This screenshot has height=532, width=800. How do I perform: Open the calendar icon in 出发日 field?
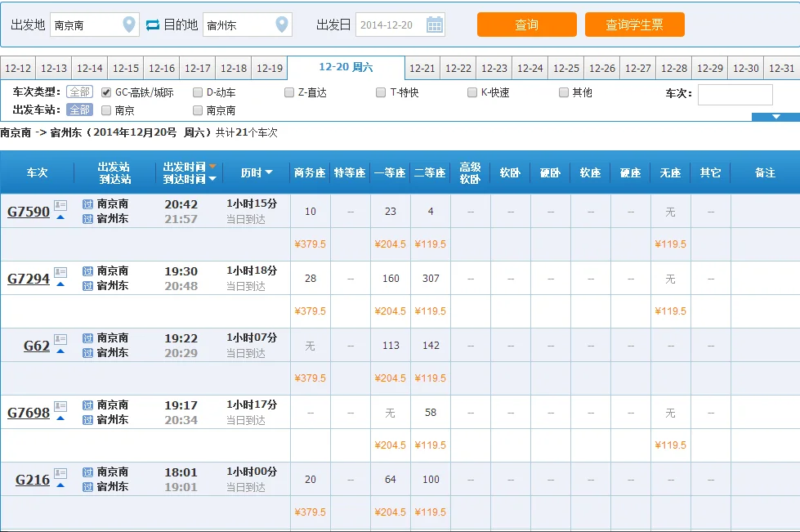(x=436, y=24)
